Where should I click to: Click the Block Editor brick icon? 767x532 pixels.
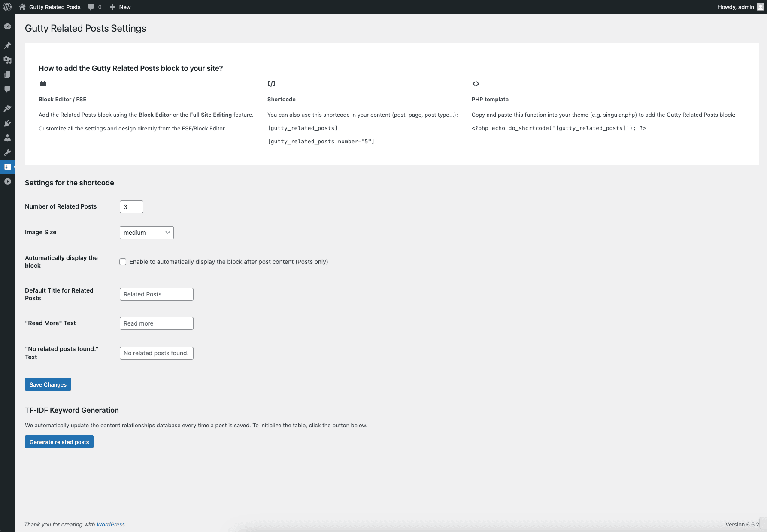43,84
